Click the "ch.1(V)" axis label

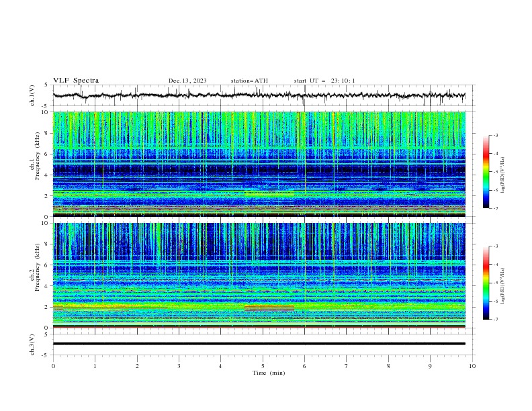pyautogui.click(x=32, y=95)
